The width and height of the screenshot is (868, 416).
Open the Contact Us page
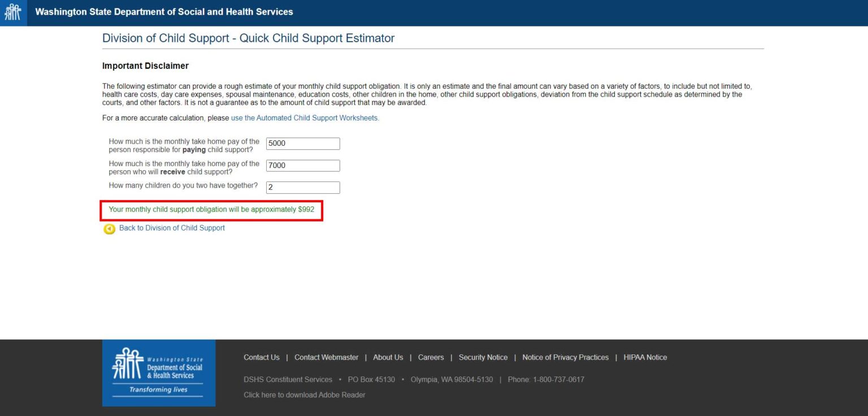coord(261,357)
